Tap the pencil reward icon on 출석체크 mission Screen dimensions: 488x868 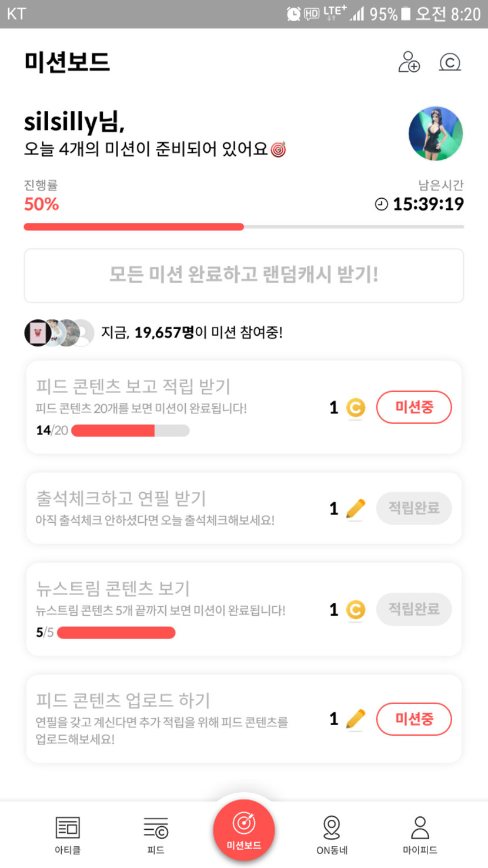pos(355,509)
